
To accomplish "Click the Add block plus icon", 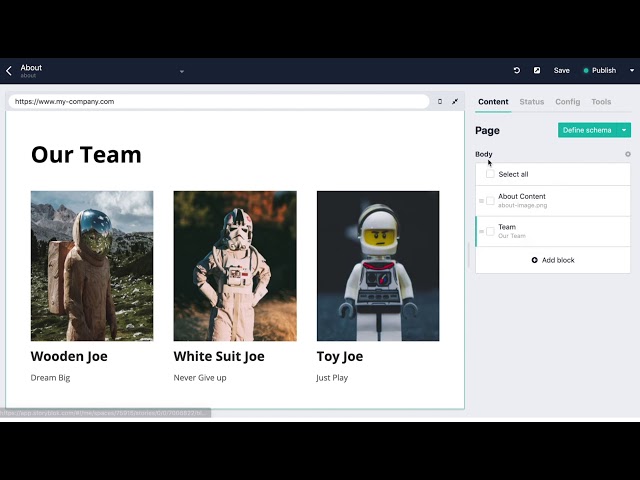I will [x=534, y=260].
